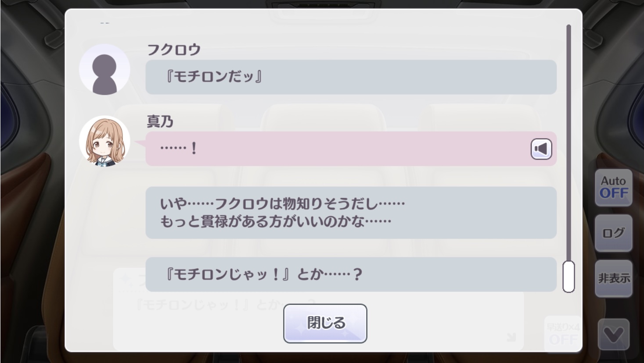Click the 『モチロンじゃッ！』とか……？ message bubble
The width and height of the screenshot is (644, 363).
pos(351,274)
